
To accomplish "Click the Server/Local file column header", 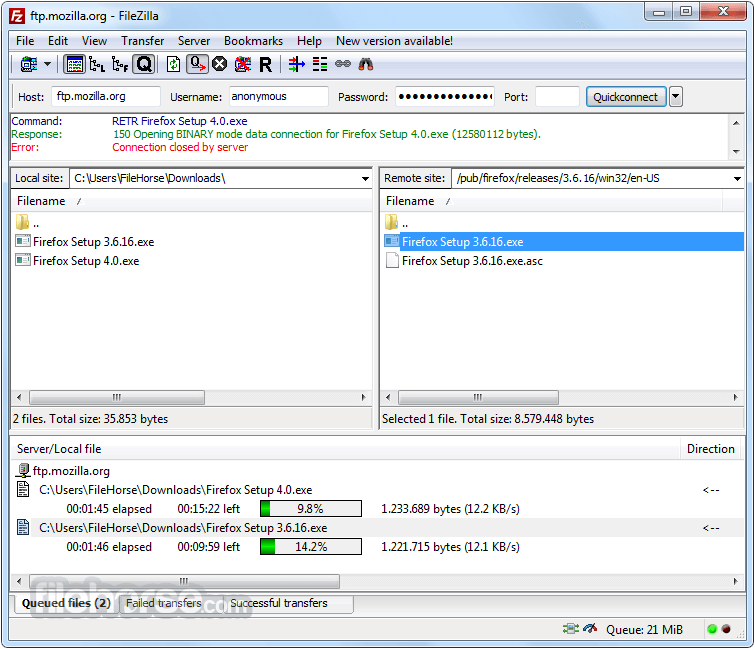I will point(345,449).
